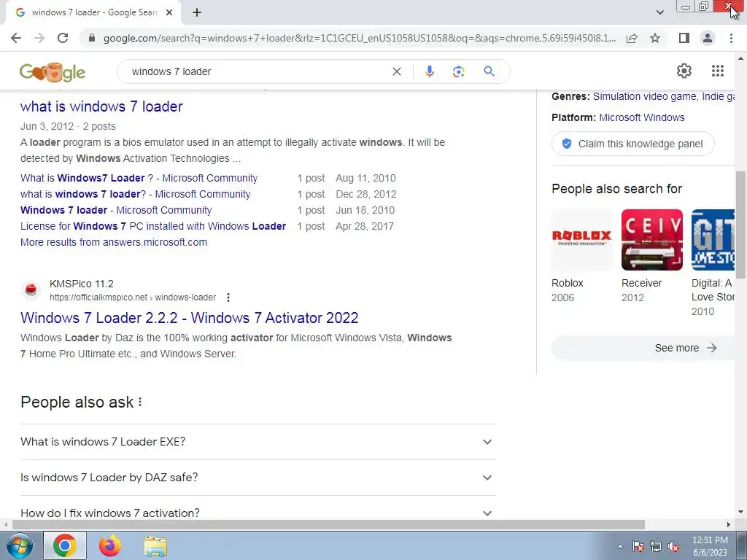This screenshot has width=747, height=560.
Task: Open a new tab with the plus button
Action: 197,12
